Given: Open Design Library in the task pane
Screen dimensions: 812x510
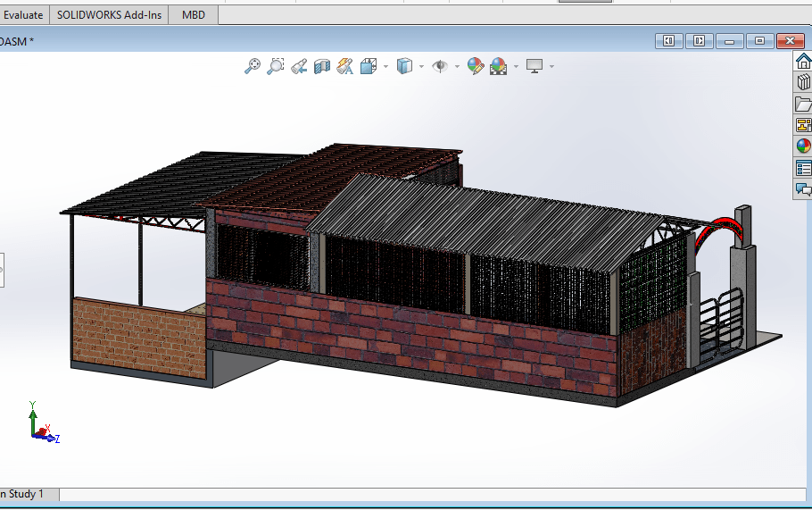Looking at the screenshot, I should (x=803, y=82).
